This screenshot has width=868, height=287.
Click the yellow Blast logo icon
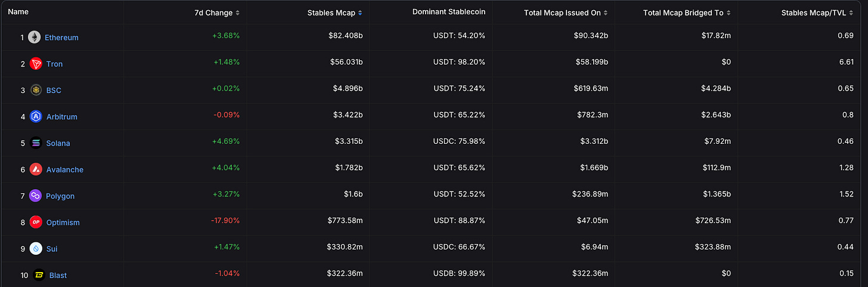[38, 275]
